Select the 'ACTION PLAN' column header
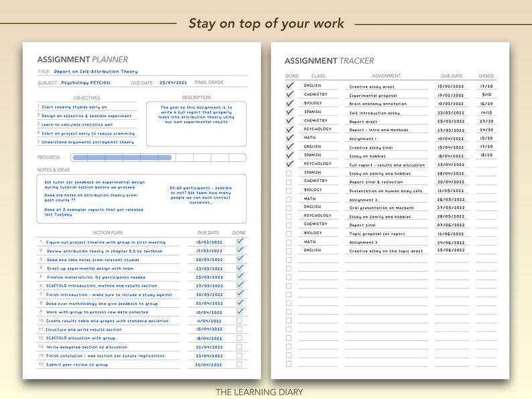 pyautogui.click(x=108, y=232)
